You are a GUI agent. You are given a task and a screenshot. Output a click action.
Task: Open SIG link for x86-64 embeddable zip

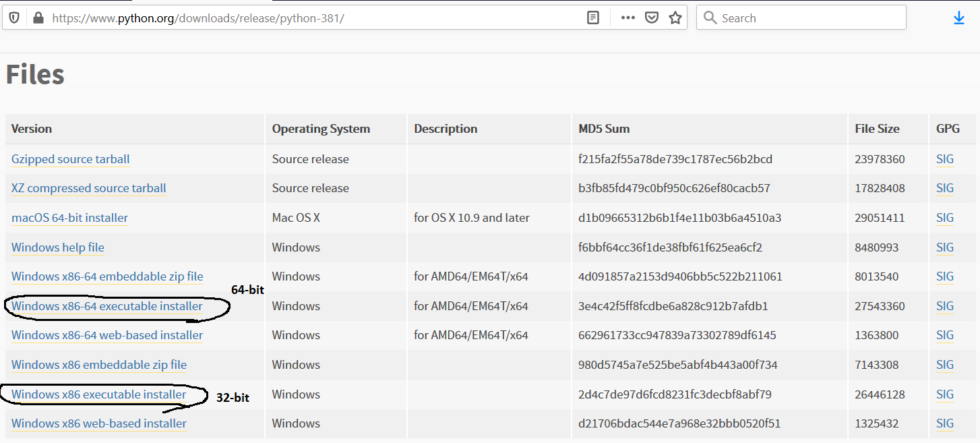tap(945, 276)
